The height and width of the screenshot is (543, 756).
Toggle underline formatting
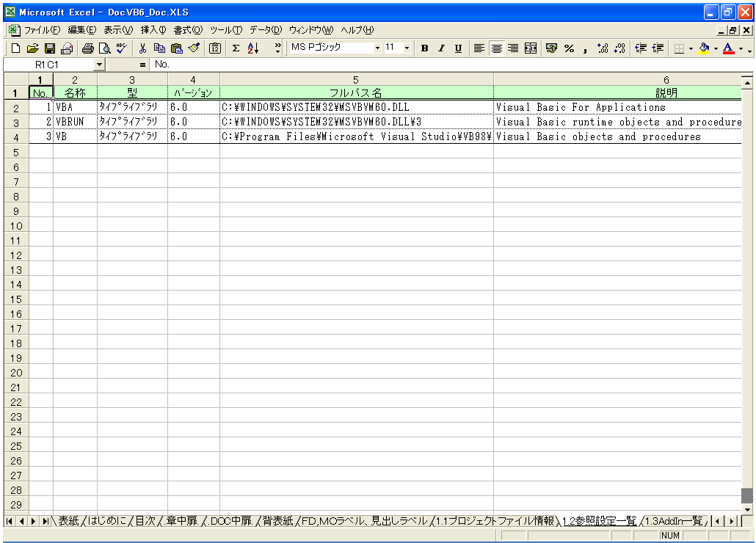458,48
